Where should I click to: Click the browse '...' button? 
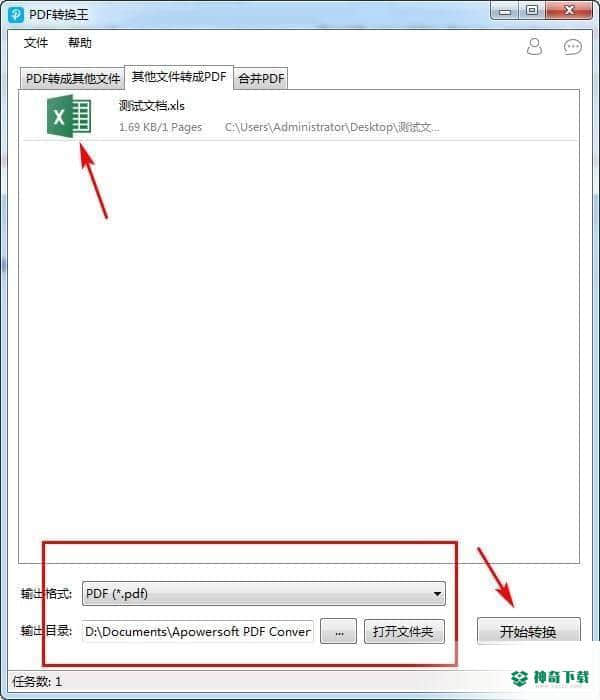pos(339,632)
